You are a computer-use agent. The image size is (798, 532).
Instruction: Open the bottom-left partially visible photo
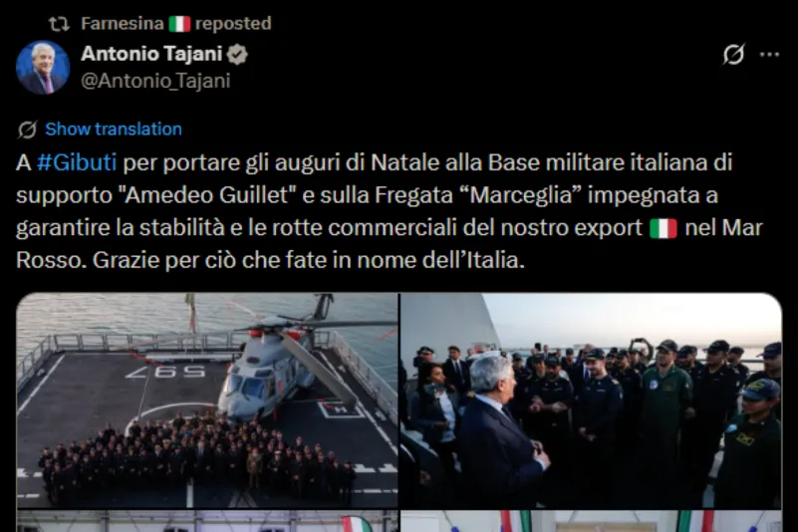click(x=207, y=521)
